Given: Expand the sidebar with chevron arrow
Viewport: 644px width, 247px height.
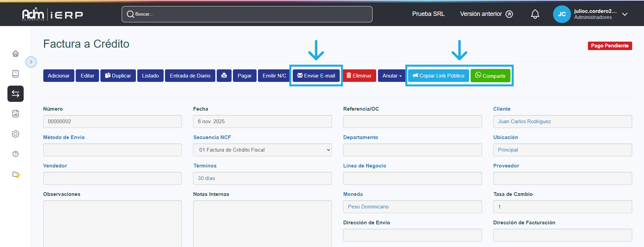Looking at the screenshot, I should 31,62.
